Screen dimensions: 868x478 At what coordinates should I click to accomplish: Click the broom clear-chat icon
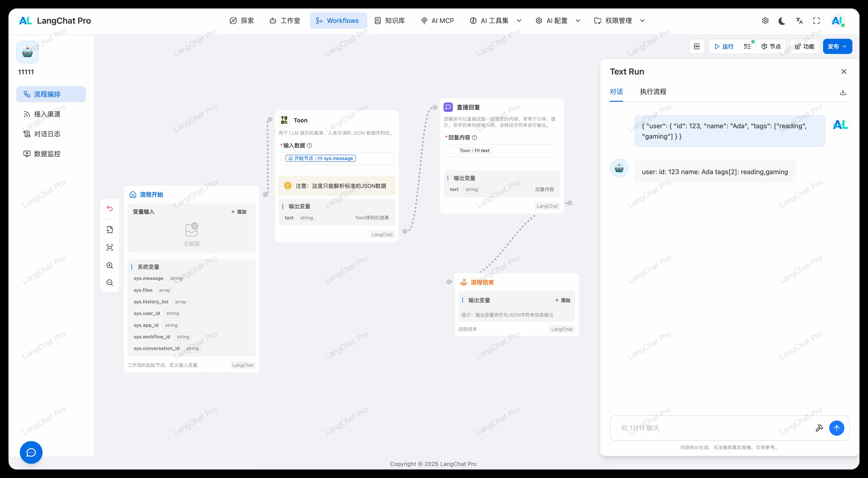(x=819, y=428)
